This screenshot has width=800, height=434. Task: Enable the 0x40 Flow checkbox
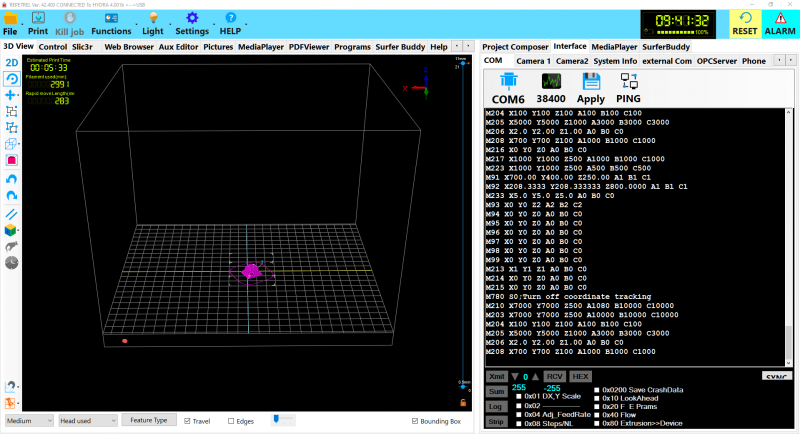[596, 415]
